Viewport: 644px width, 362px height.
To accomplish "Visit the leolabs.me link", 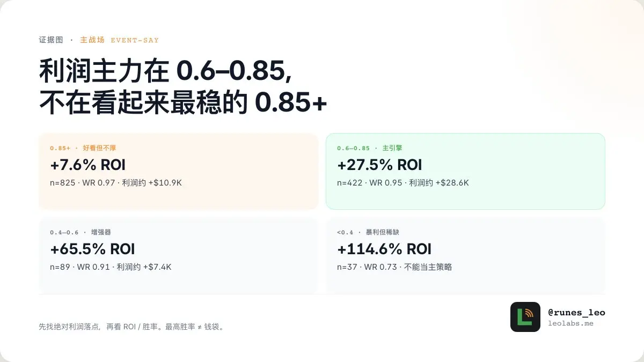I will 570,323.
